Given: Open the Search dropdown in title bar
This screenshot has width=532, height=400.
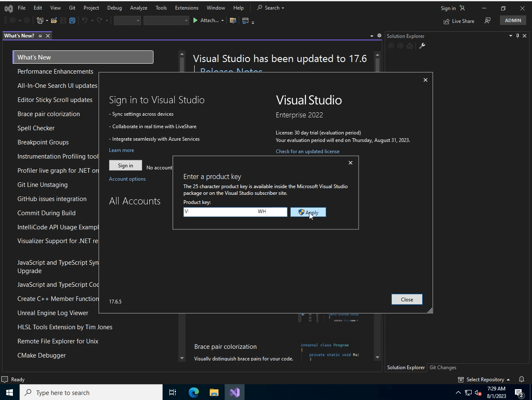Looking at the screenshot, I should click(x=283, y=8).
